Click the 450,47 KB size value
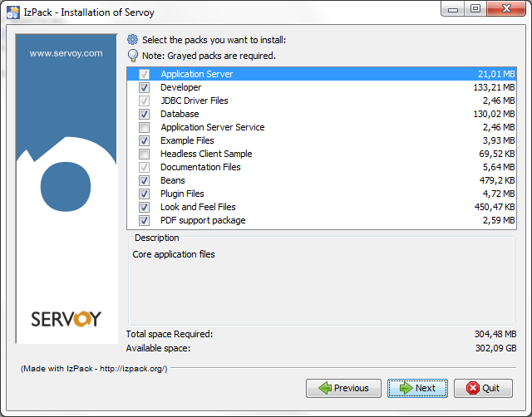Viewport: 532px width, 417px height. [x=495, y=207]
